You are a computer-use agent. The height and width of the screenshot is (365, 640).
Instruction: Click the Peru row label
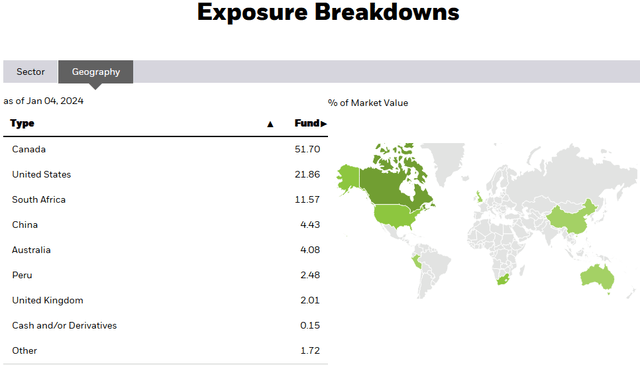pos(22,275)
